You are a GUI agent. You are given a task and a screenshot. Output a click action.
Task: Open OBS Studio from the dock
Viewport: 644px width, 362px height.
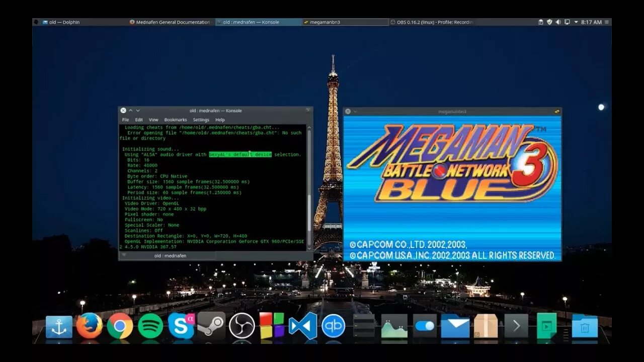point(241,327)
